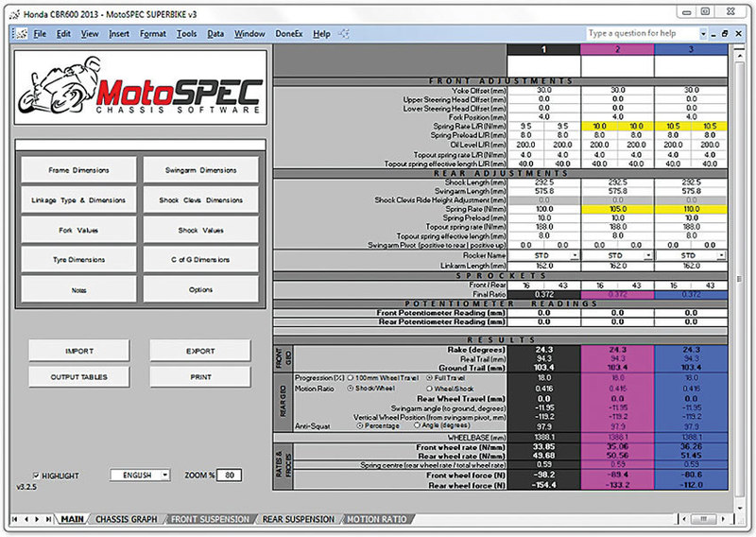This screenshot has height=537, width=756.
Task: Open Rocker Name dropdown for setup 1
Action: (x=575, y=255)
